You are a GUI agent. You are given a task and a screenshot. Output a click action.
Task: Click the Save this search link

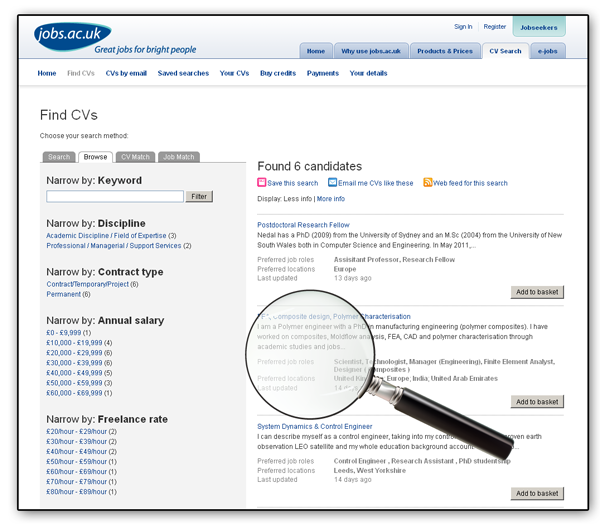(x=293, y=183)
